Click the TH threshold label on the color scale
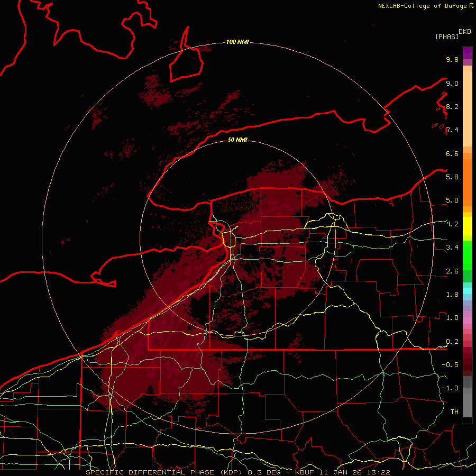This screenshot has width=476, height=476. pos(454,412)
